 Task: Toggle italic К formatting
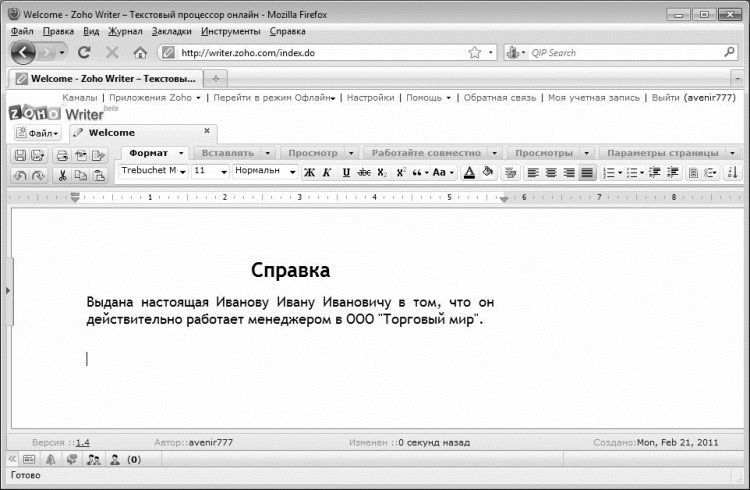(327, 172)
